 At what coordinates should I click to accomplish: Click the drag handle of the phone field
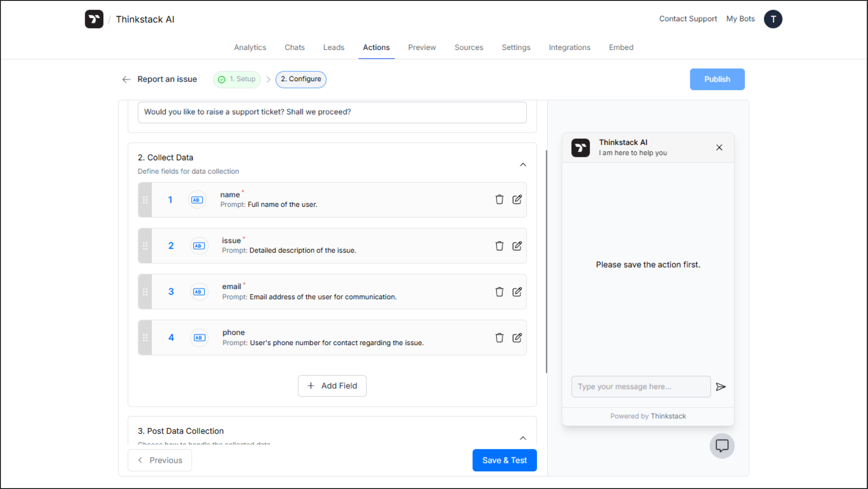pyautogui.click(x=145, y=338)
